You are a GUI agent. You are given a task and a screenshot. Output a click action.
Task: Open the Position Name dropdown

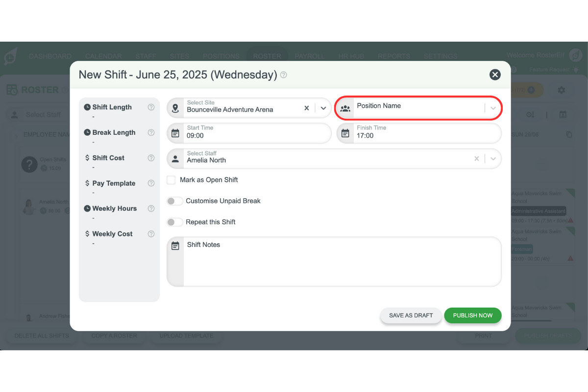tap(493, 108)
